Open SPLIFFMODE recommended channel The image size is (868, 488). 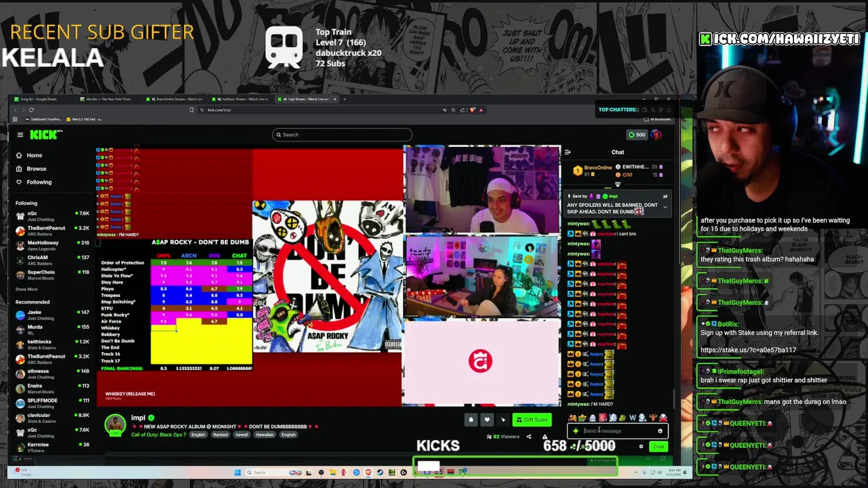53,403
